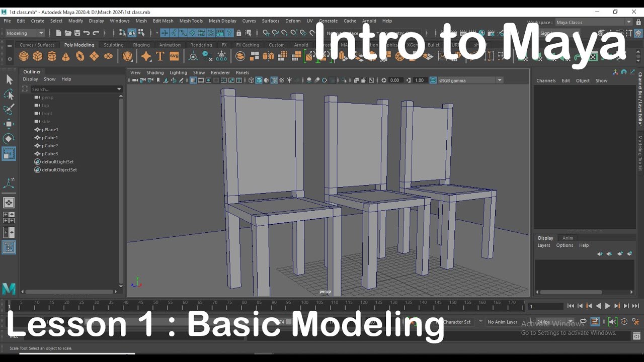Redo the last action
The image size is (644, 362).
click(96, 33)
